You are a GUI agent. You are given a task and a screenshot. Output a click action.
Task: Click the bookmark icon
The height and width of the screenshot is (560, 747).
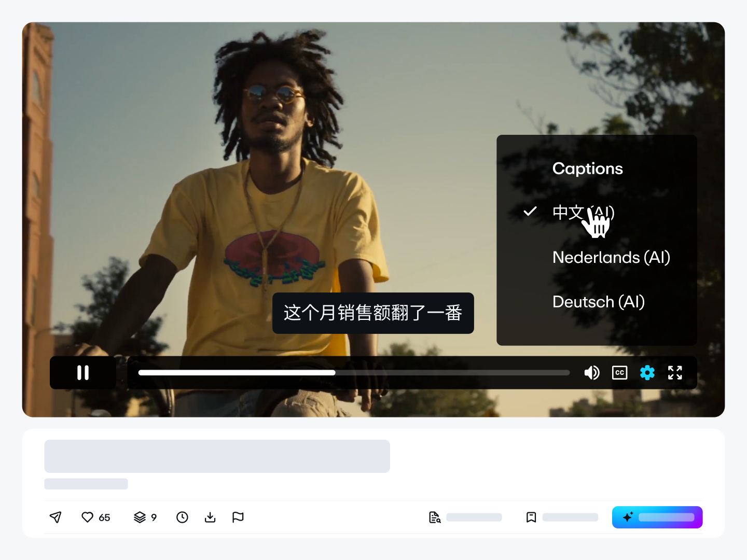[531, 517]
